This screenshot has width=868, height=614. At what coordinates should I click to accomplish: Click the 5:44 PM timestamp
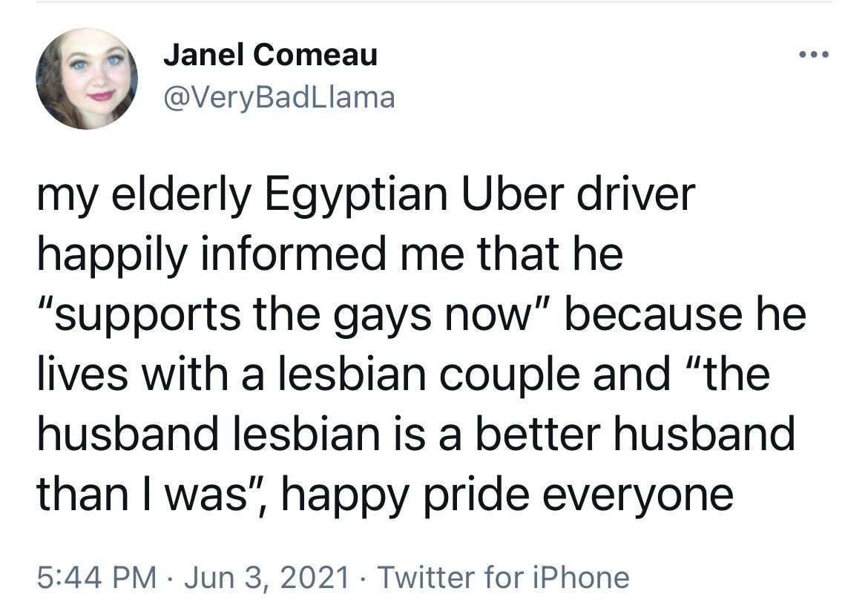point(96,576)
